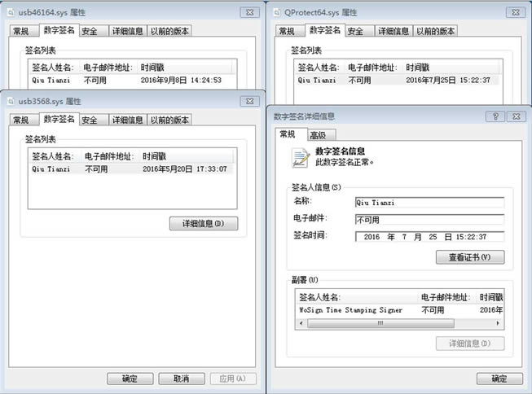This screenshot has width=532, height=394.
Task: Select Qiu Tianzi signature row in usb3568.sys list
Action: pyautogui.click(x=130, y=169)
